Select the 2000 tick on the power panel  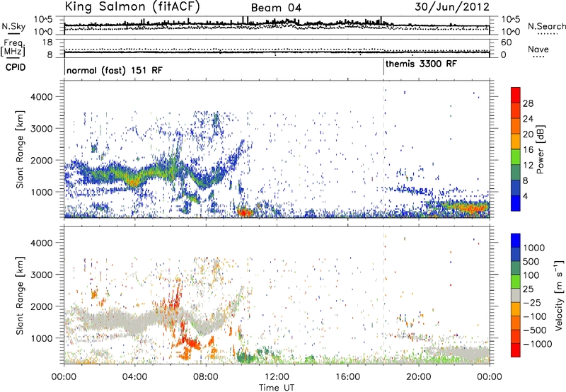coord(41,160)
